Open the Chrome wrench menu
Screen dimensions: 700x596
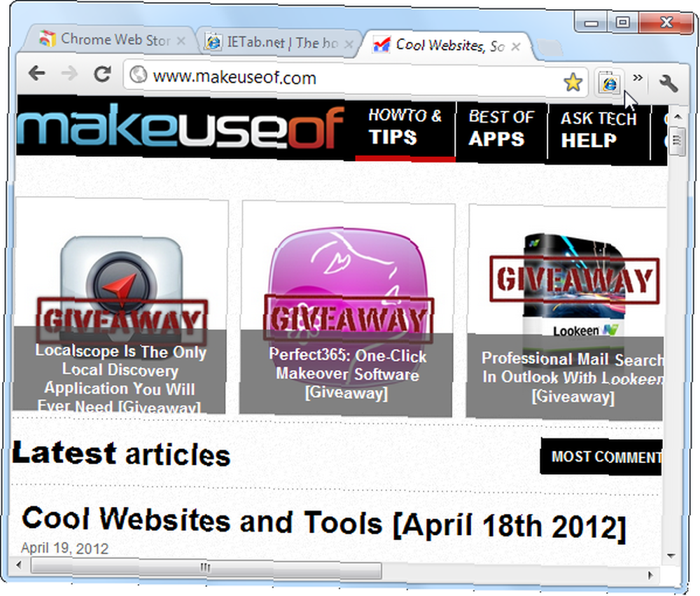[668, 83]
